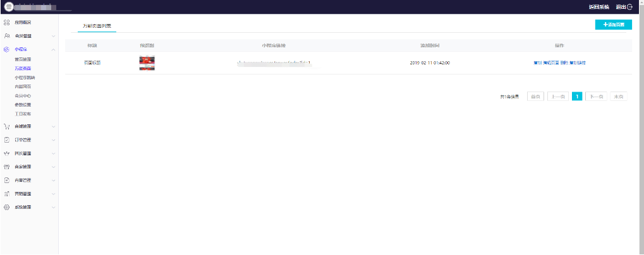Open 首页管理 submenu item
This screenshot has height=255, width=644.
23,59
